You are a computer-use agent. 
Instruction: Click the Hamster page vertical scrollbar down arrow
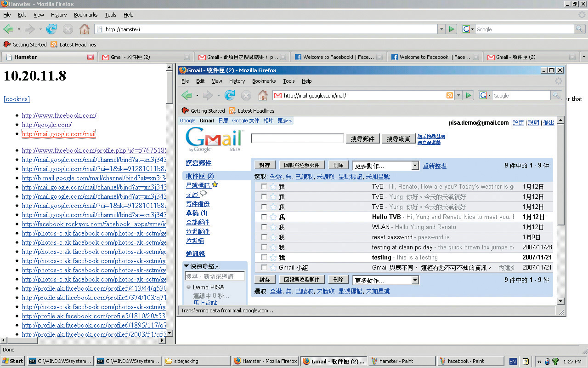(x=170, y=333)
